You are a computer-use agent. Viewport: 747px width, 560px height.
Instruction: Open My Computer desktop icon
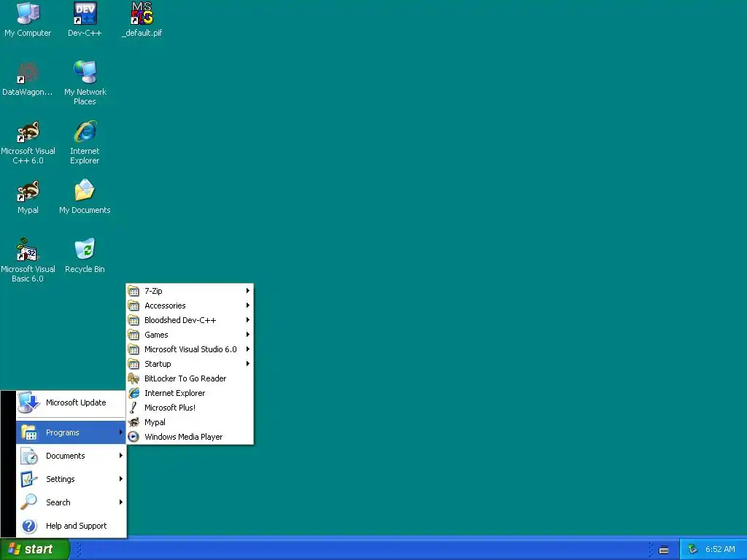(28, 20)
